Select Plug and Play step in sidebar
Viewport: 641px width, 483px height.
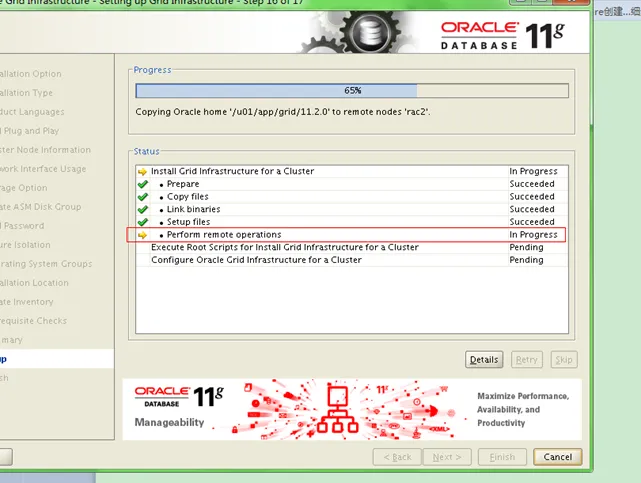click(x=29, y=131)
